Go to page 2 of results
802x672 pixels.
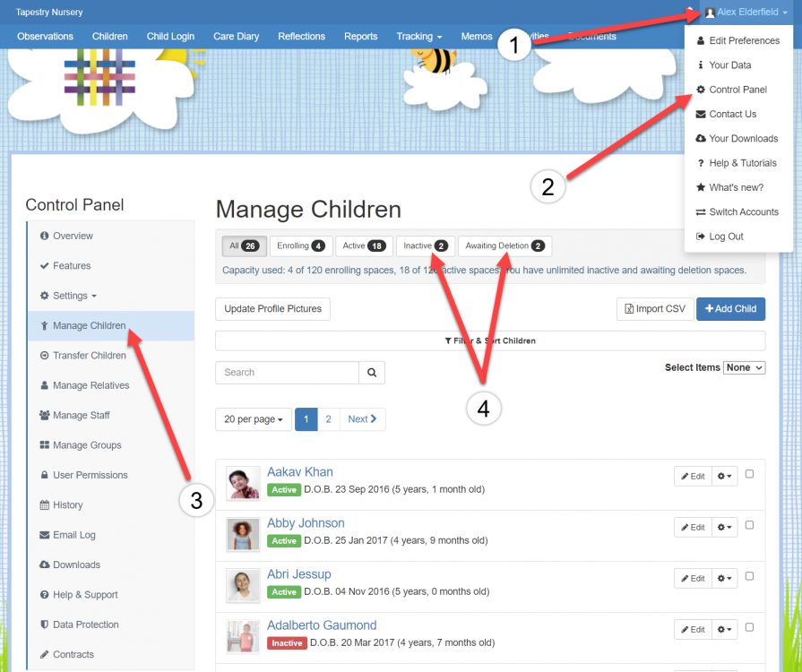(x=328, y=419)
